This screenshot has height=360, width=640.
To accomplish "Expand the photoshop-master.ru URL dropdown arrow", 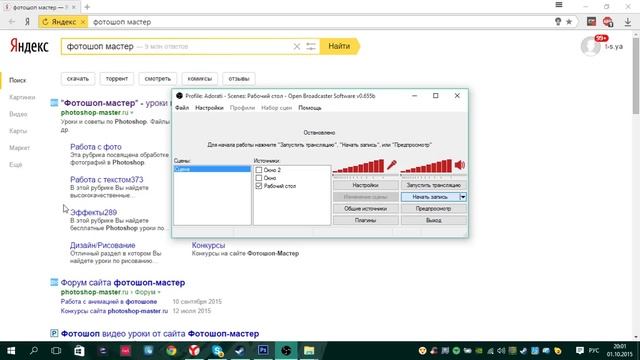I will (x=132, y=113).
